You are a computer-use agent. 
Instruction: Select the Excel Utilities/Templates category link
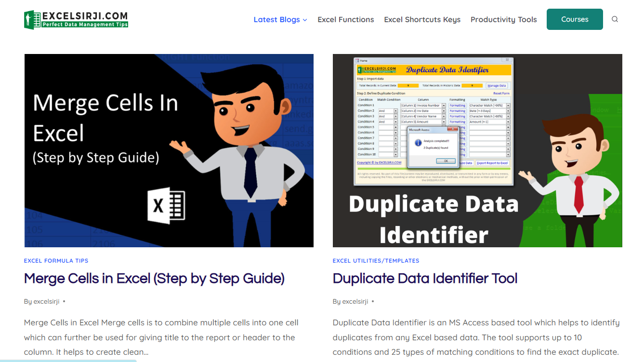click(376, 261)
